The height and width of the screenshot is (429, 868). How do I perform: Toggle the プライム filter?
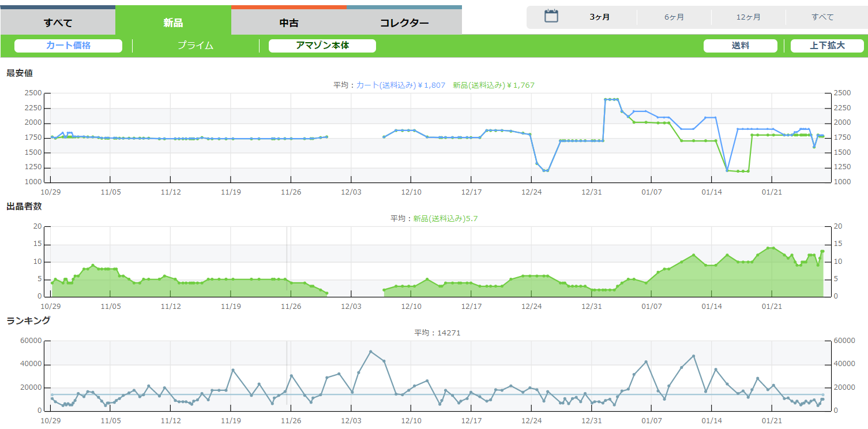[x=196, y=46]
